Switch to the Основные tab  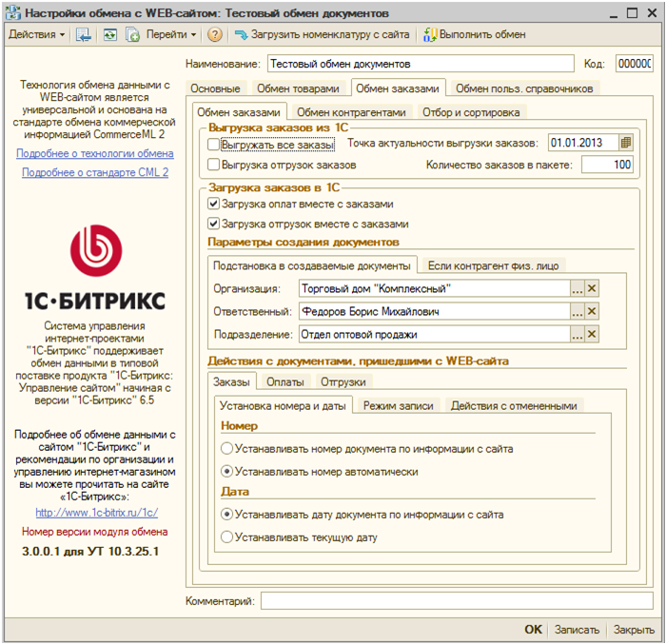click(215, 88)
